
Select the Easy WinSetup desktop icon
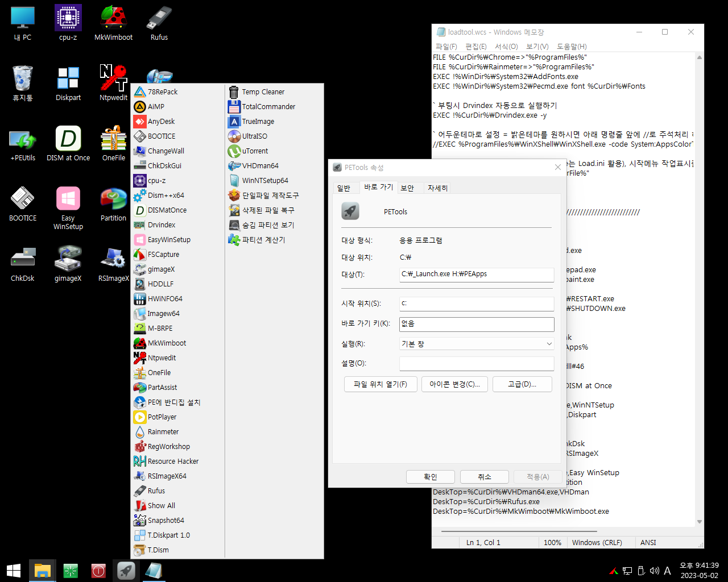point(68,207)
